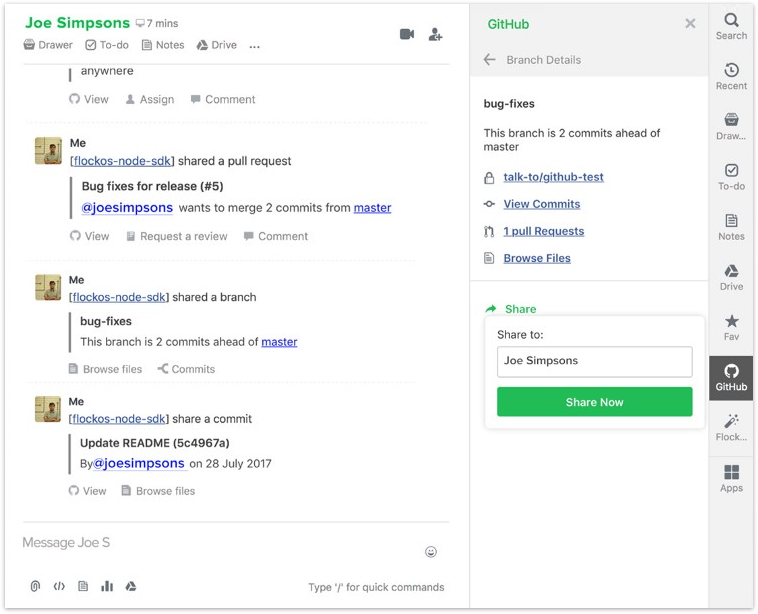The image size is (758, 614).
Task: Open the Drawer tab in chat header
Action: [x=48, y=45]
